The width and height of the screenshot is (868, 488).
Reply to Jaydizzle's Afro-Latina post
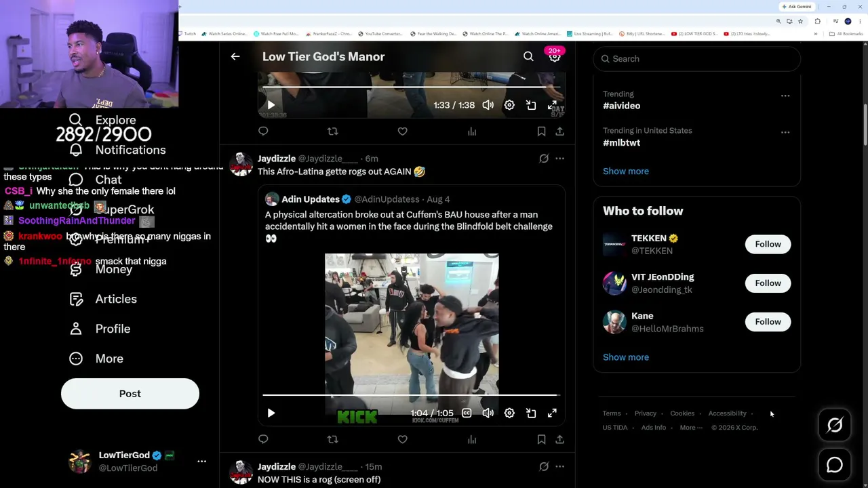(263, 439)
